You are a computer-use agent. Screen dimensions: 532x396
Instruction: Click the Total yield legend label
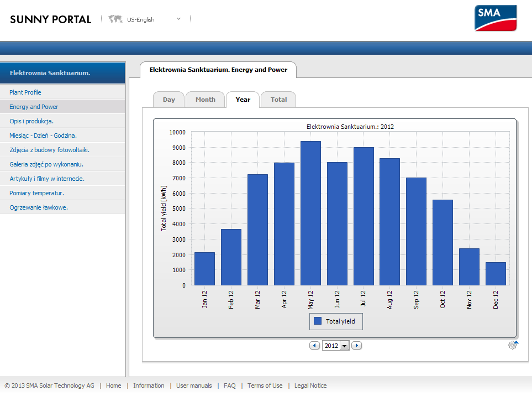(340, 321)
